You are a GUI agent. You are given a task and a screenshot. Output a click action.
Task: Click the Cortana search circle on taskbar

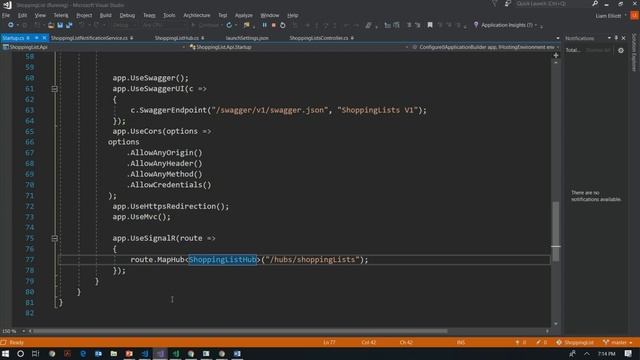[20, 353]
